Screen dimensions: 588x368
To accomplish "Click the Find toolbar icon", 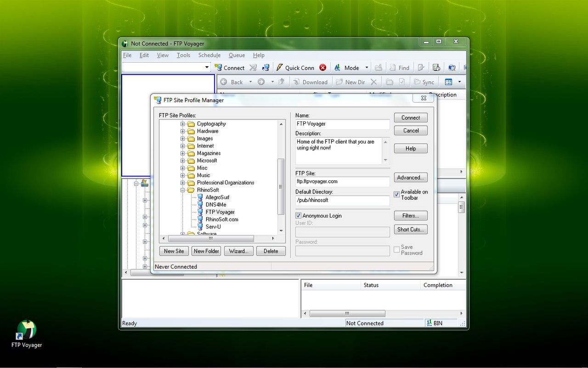I will coord(393,68).
